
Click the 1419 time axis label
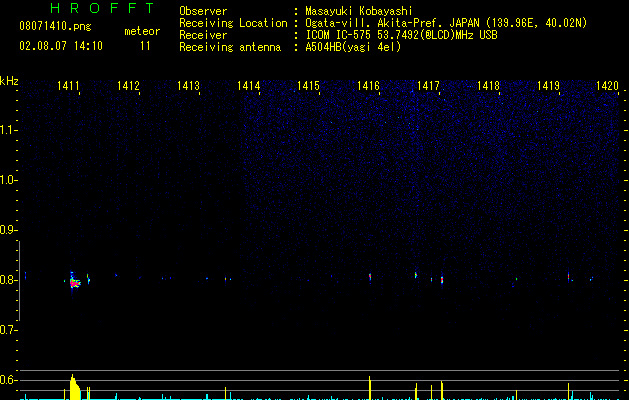click(548, 86)
